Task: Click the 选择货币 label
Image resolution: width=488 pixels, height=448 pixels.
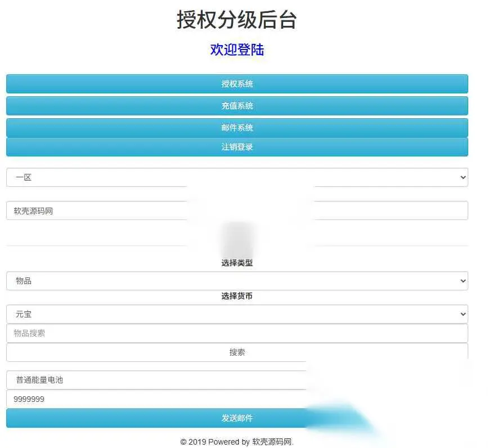Action: coord(237,296)
